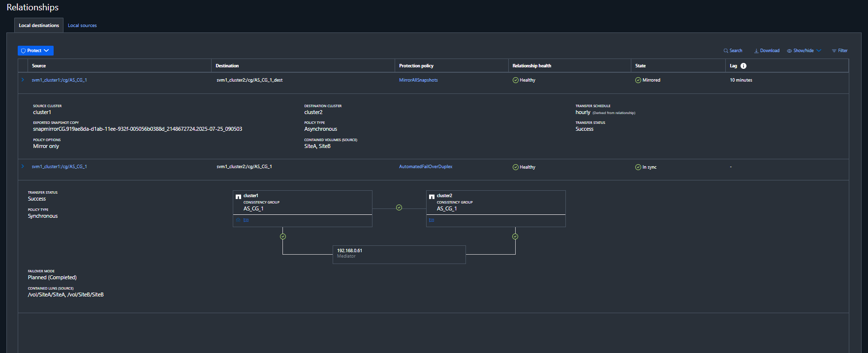This screenshot has width=868, height=353.
Task: Click the status check between cluster1 and cluster2
Action: pyautogui.click(x=399, y=207)
